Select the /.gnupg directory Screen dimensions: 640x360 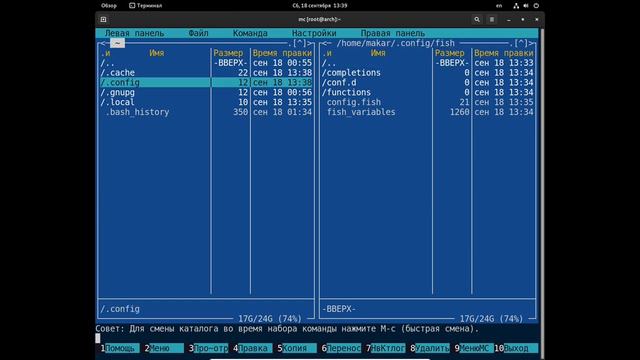pos(206,92)
